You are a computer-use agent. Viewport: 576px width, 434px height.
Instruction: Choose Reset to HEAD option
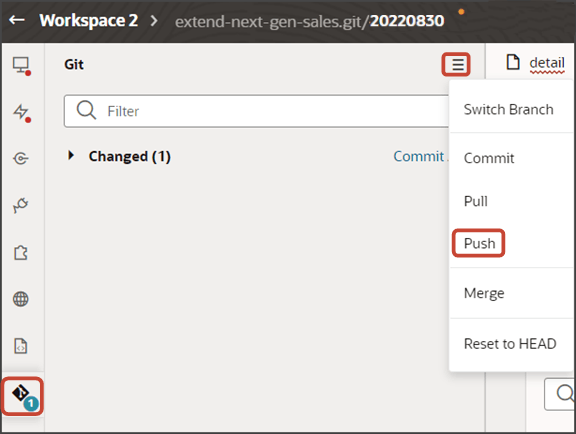pyautogui.click(x=510, y=344)
